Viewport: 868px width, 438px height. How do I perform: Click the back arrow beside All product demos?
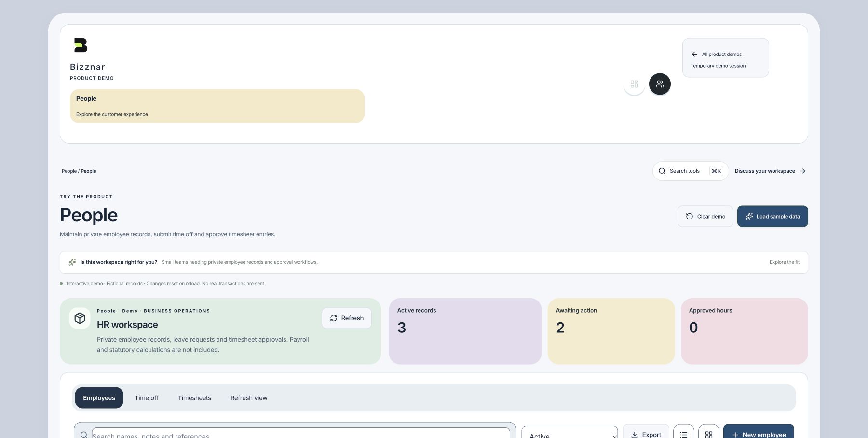(x=694, y=55)
